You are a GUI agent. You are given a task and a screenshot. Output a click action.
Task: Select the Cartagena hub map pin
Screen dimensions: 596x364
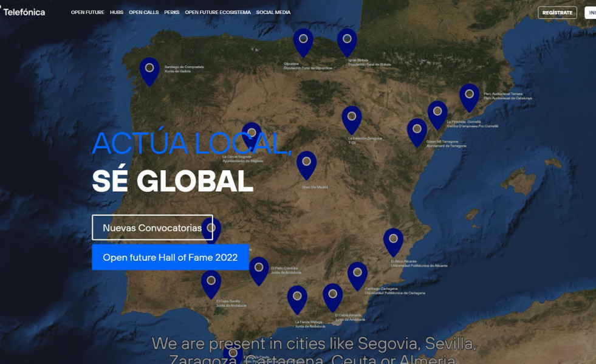357,273
